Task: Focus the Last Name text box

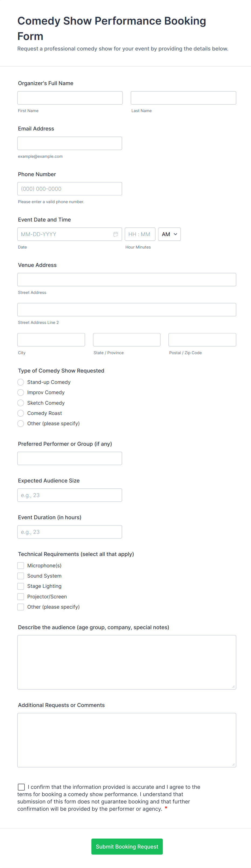Action: pos(183,98)
